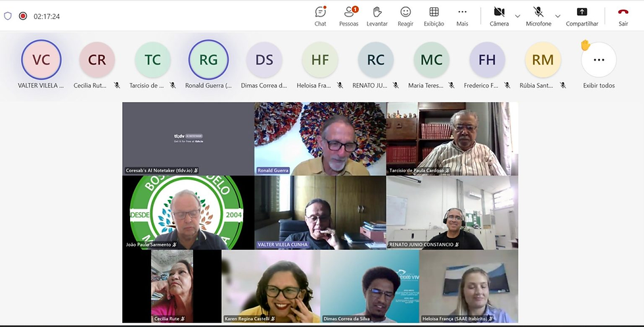Screen dimensions: 644x327
Task: Open the Mais options menu
Action: tap(462, 16)
